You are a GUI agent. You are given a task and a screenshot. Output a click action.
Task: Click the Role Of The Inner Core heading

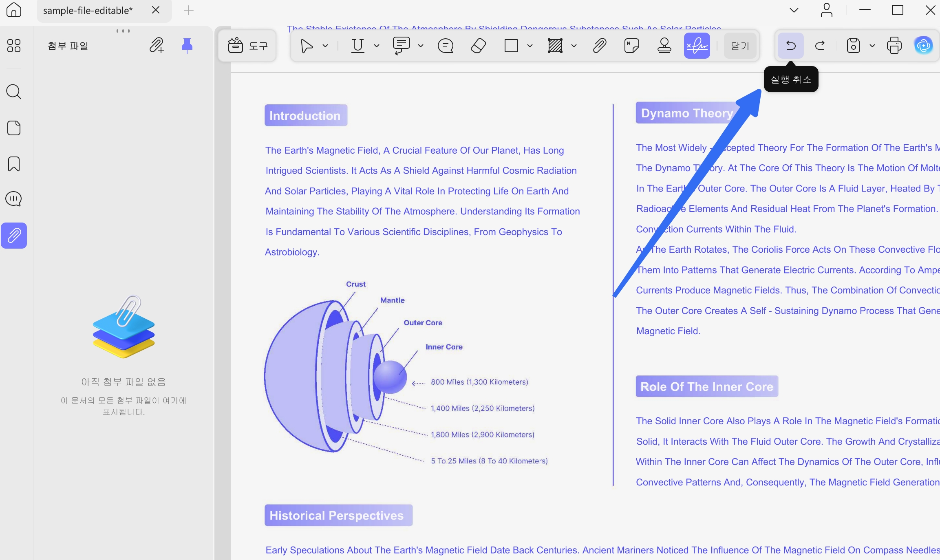(x=707, y=386)
